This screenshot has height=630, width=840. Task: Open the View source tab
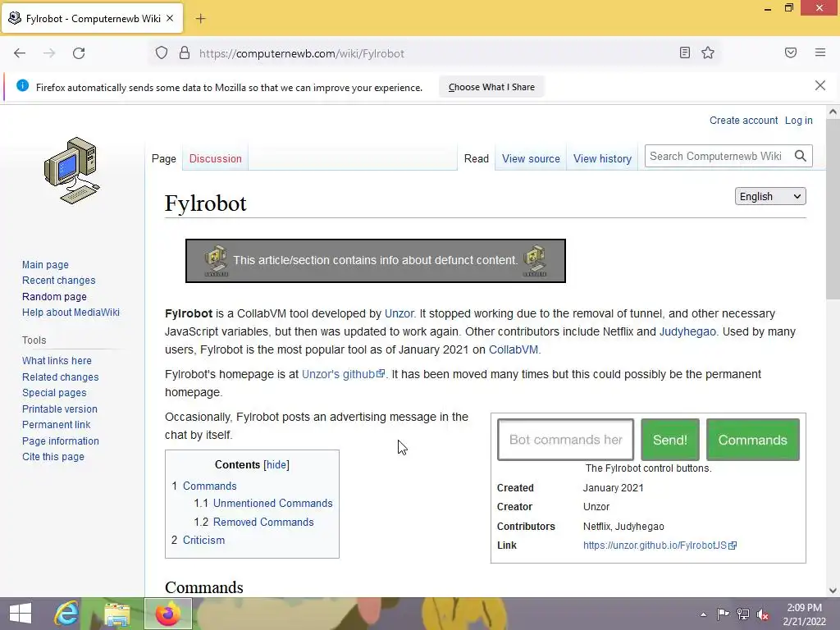coord(531,158)
